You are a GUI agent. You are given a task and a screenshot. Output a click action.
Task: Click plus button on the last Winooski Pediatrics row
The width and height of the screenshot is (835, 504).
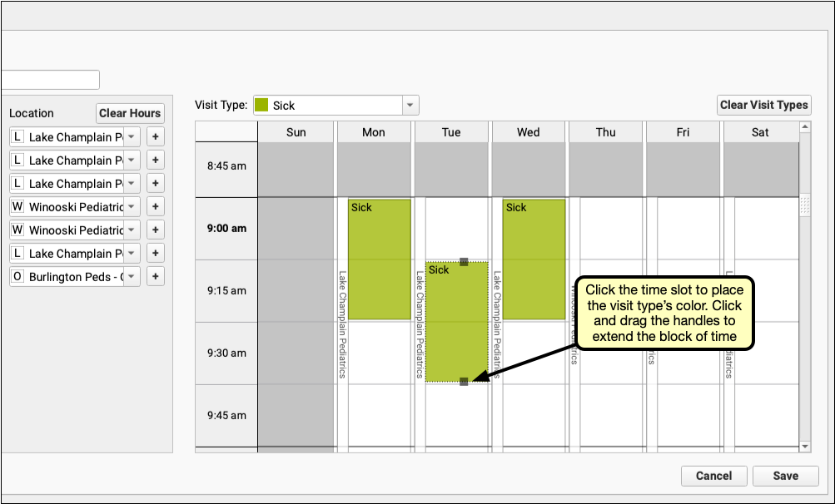pos(156,230)
